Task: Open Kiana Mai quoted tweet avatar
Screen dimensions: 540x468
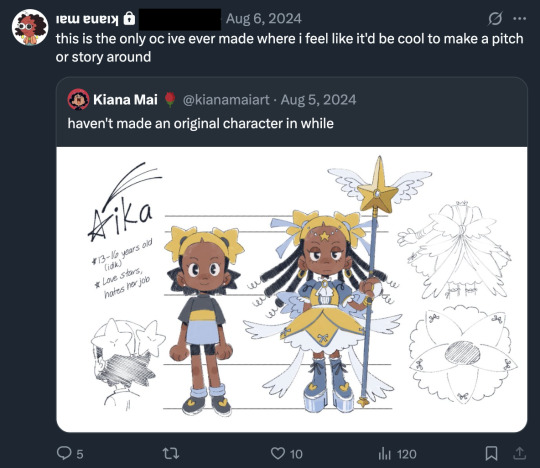Action: click(79, 100)
